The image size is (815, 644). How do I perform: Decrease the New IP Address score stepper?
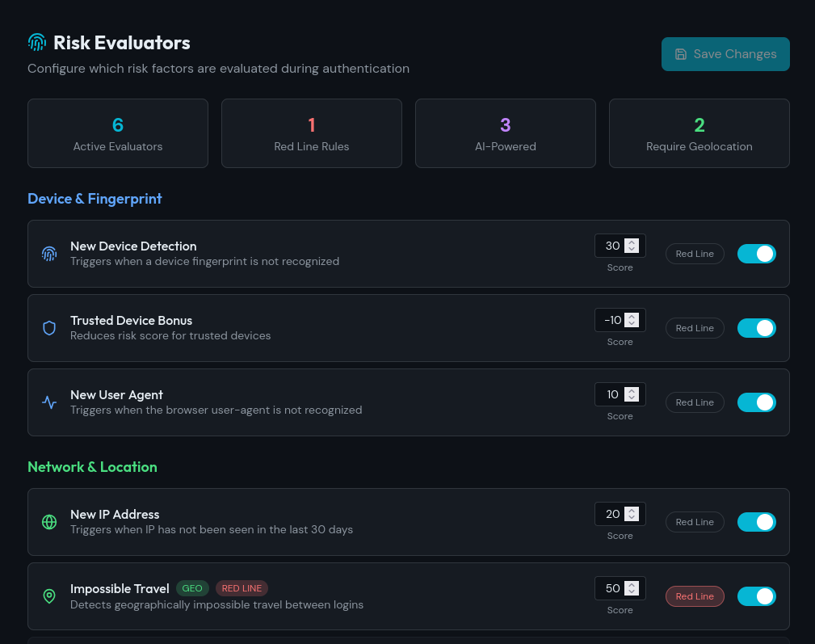tap(632, 519)
